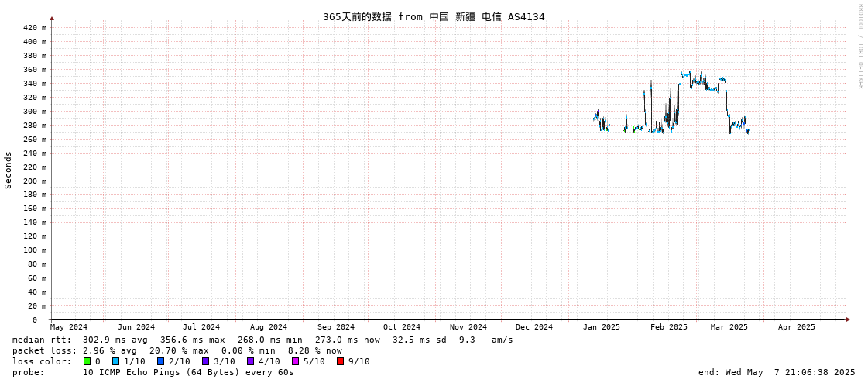This screenshot has width=868, height=383.
Task: Click the '302.9 ms avg' median rtt value
Action: tap(116, 340)
